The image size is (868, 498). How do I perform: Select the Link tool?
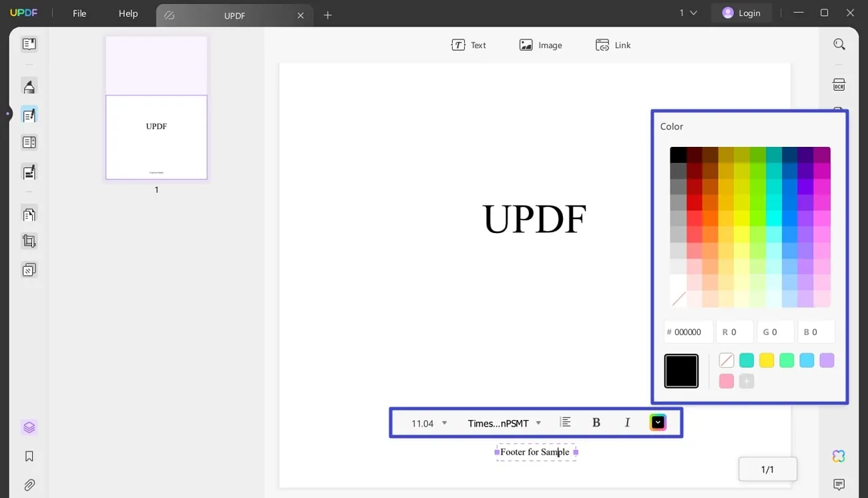(613, 45)
